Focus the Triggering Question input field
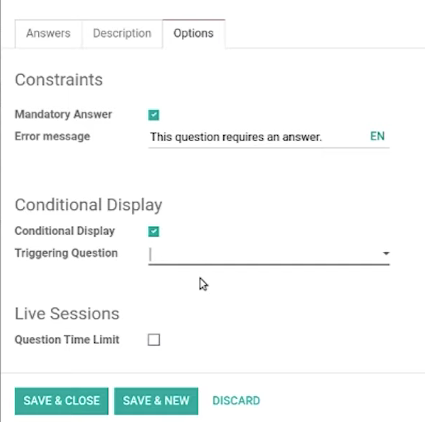Image resolution: width=425 pixels, height=422 pixels. pos(264,255)
